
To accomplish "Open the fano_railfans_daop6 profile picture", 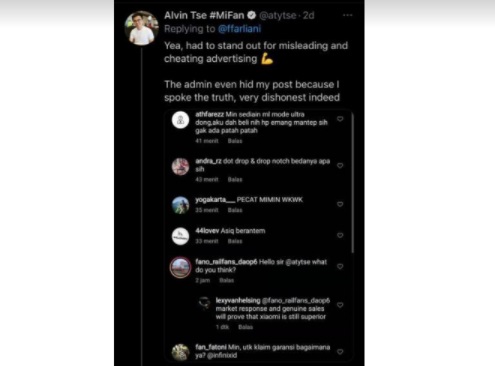I will [180, 267].
